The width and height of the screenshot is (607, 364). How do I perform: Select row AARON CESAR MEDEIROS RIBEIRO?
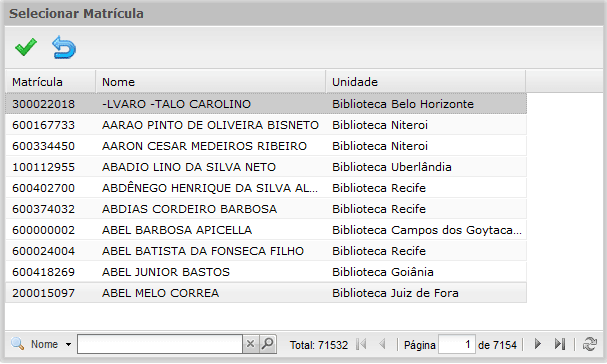point(266,146)
